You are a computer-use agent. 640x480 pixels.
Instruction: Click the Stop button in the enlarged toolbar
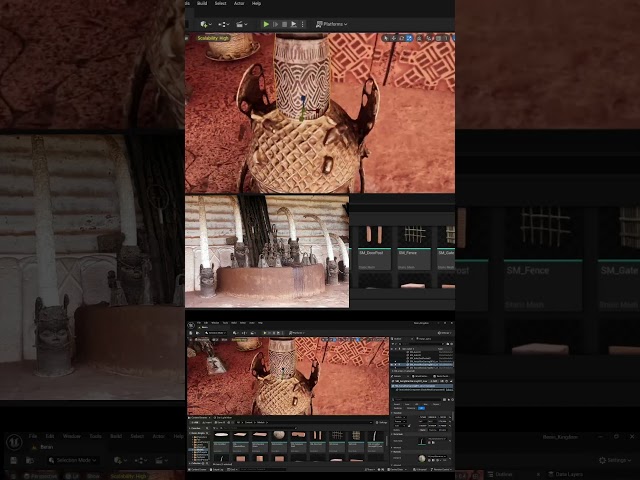point(284,24)
